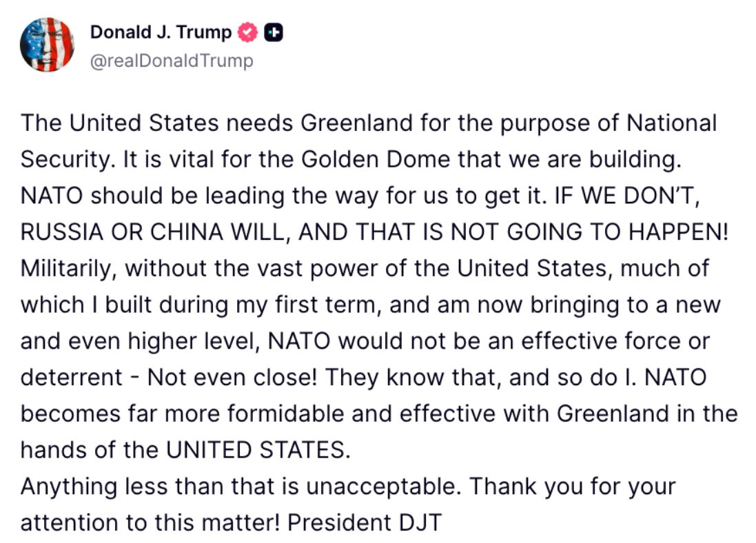756x543 pixels.
Task: Open the Donald J. Trump display name
Action: 161,32
